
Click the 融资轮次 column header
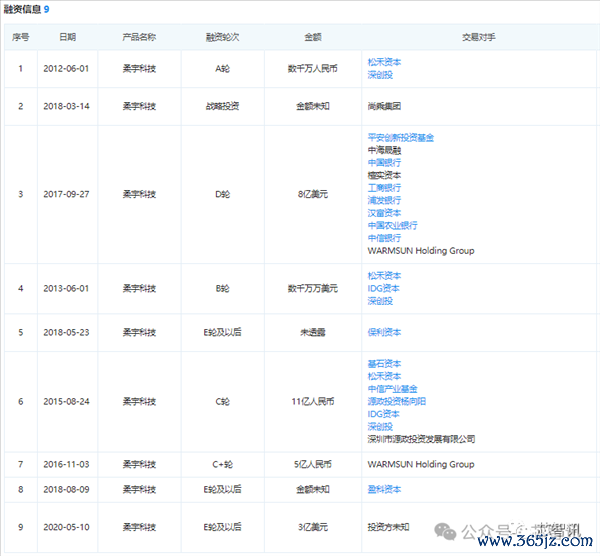click(x=223, y=37)
